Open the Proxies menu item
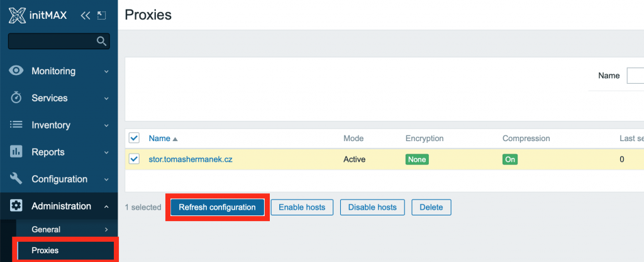This screenshot has width=644, height=262. point(45,251)
